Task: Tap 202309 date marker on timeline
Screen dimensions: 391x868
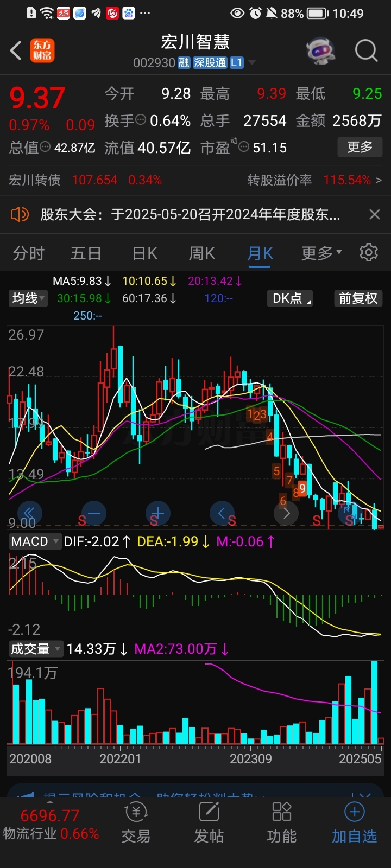Action: point(251,759)
